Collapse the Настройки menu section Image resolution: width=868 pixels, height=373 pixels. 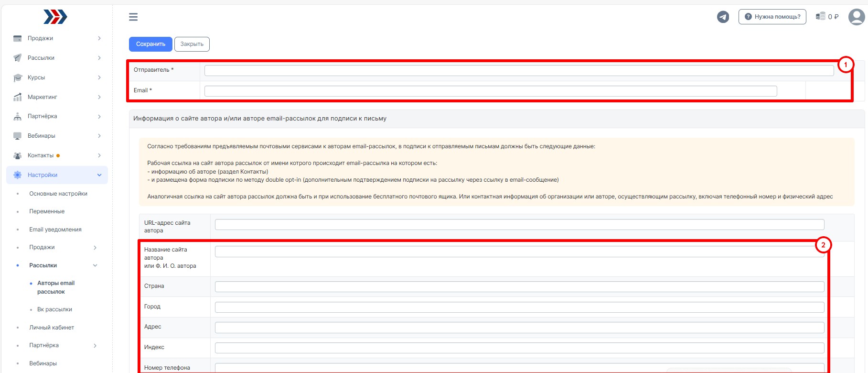[99, 175]
